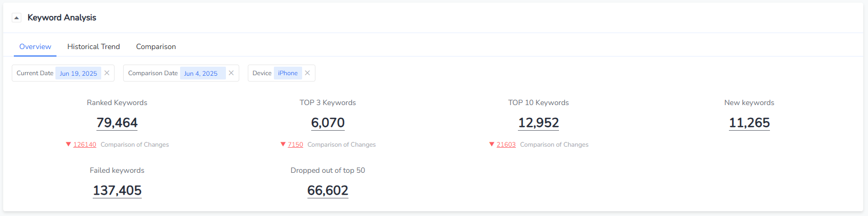Switch to the Historical Trend tab
Screen dimensions: 868x216
[93, 46]
